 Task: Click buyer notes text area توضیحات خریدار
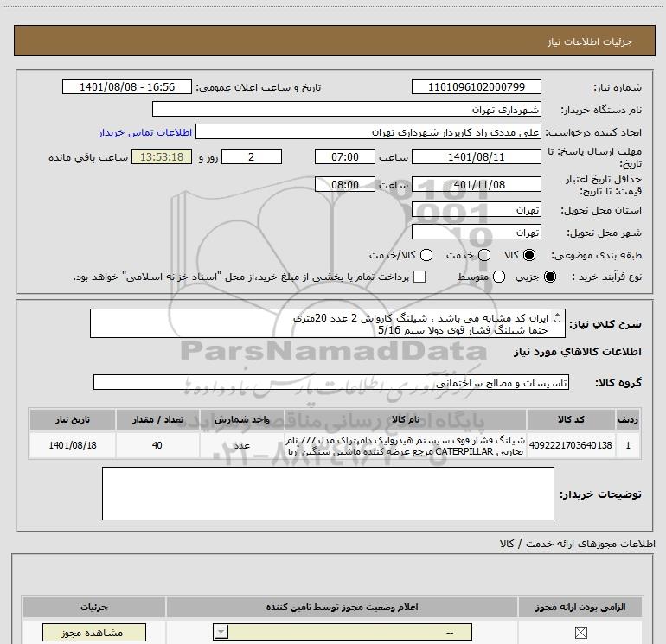[328, 494]
